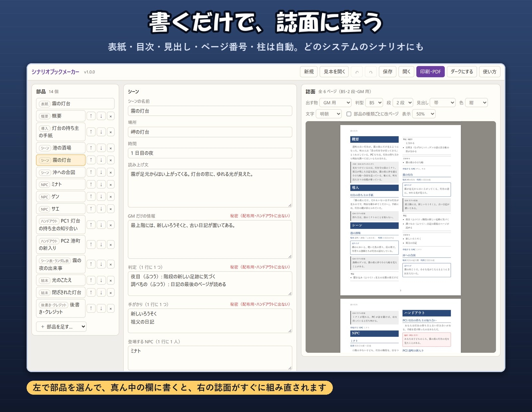Click the 保存 button

[388, 72]
